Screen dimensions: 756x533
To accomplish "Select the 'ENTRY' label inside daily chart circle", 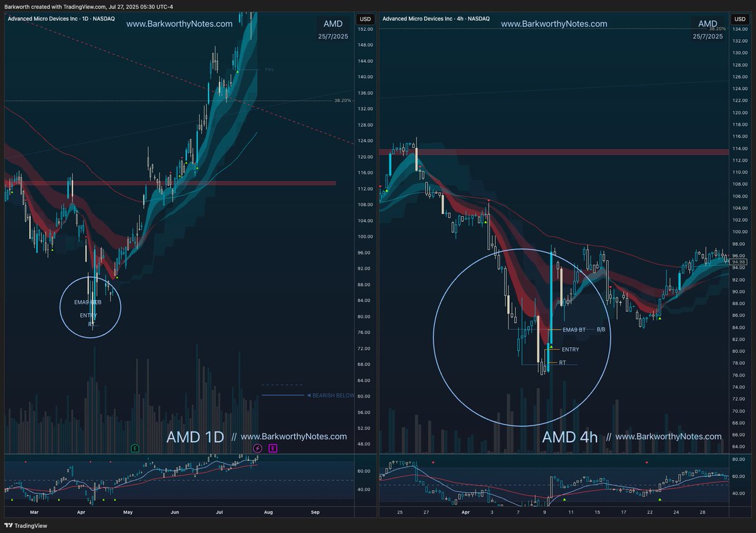I will [89, 315].
